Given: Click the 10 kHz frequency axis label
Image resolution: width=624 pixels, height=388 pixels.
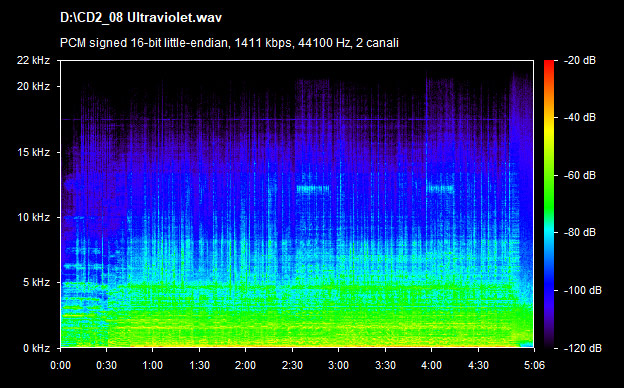Looking at the screenshot, I should tap(33, 217).
